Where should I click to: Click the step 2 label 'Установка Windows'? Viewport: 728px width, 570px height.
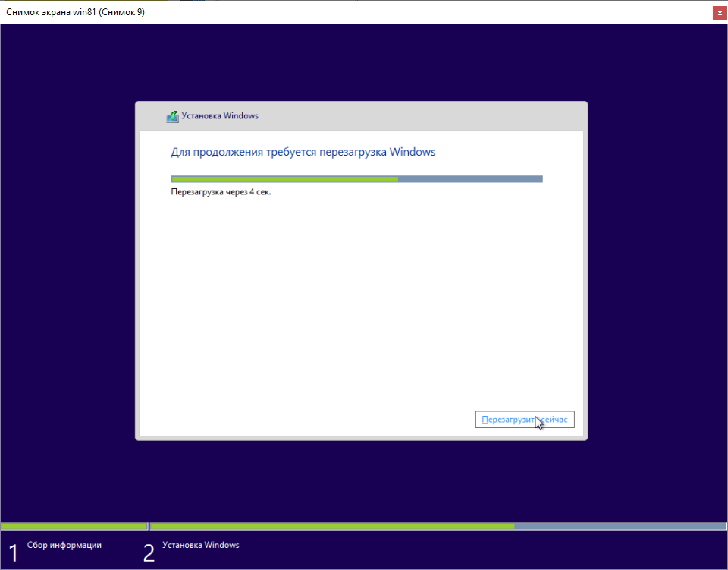(x=200, y=545)
